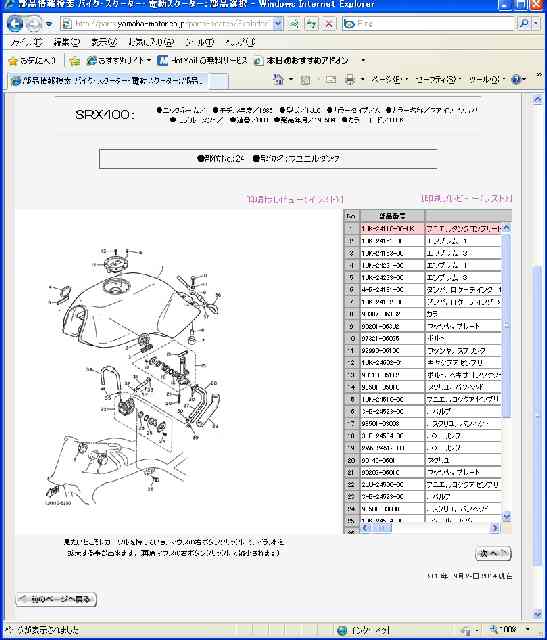Image resolution: width=547 pixels, height=640 pixels.
Task: Expand the favorites bar overflow arrow
Action: pyautogui.click(x=363, y=60)
